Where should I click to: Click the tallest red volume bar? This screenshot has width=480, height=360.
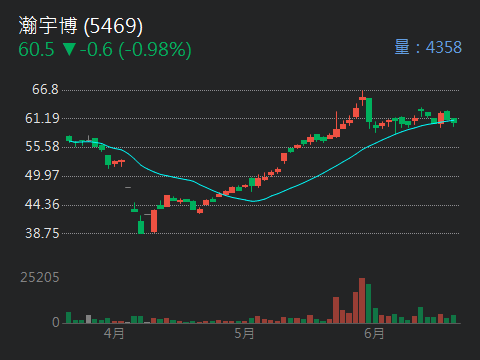coord(362,301)
